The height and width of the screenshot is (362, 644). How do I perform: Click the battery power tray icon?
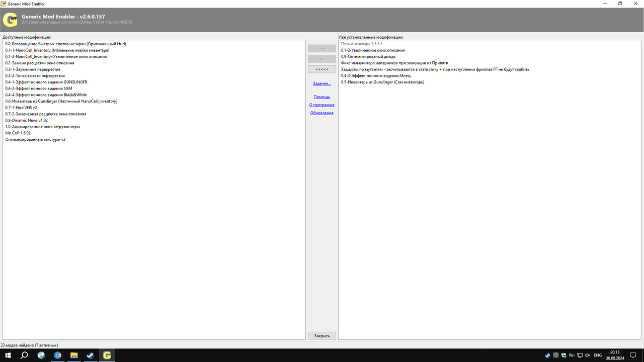pyautogui.click(x=572, y=355)
